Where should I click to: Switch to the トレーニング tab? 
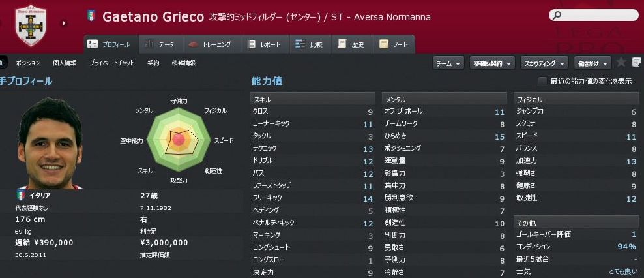point(210,44)
